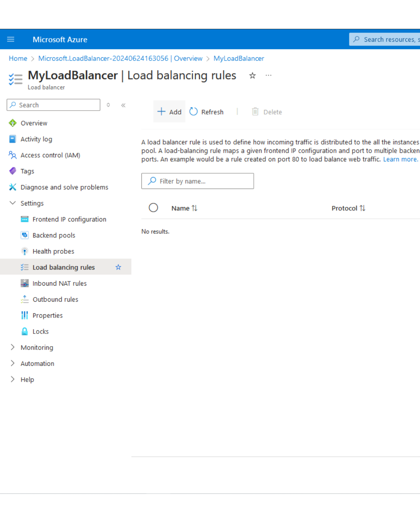This screenshot has width=420, height=525.
Task: Click the Health probes icon
Action: coord(24,251)
